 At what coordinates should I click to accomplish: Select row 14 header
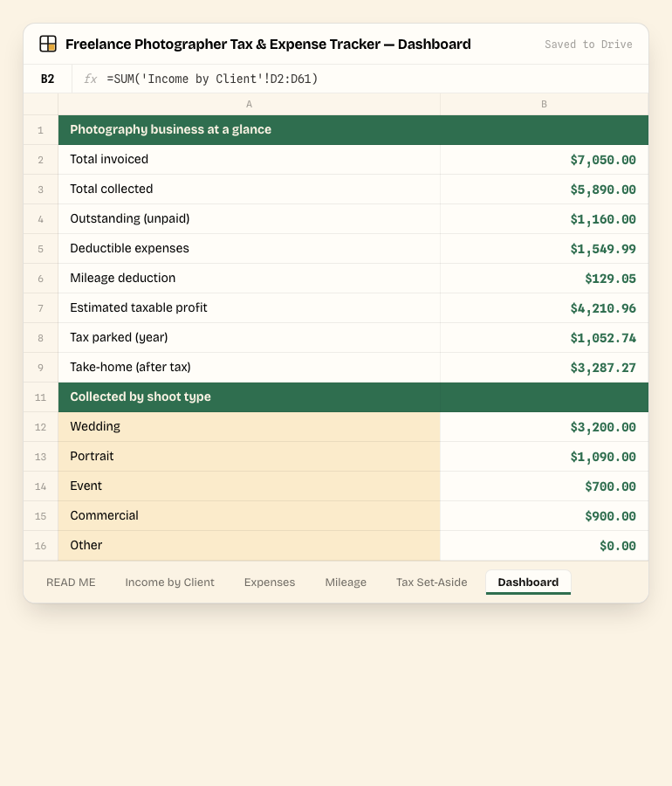click(41, 486)
